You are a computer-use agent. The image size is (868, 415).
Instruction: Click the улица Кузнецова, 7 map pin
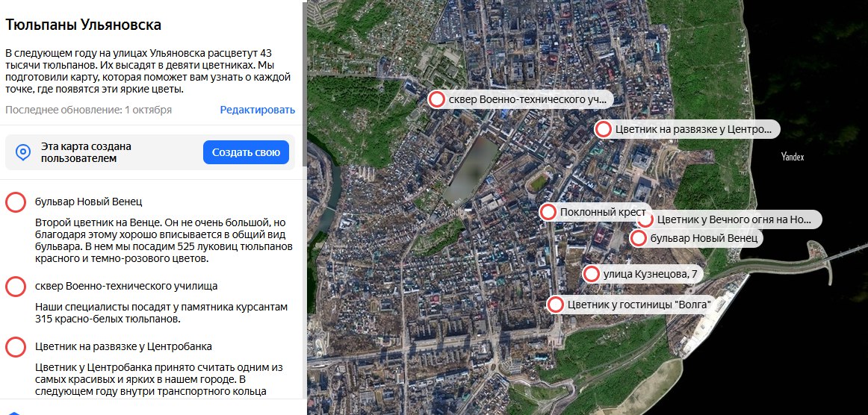click(592, 274)
